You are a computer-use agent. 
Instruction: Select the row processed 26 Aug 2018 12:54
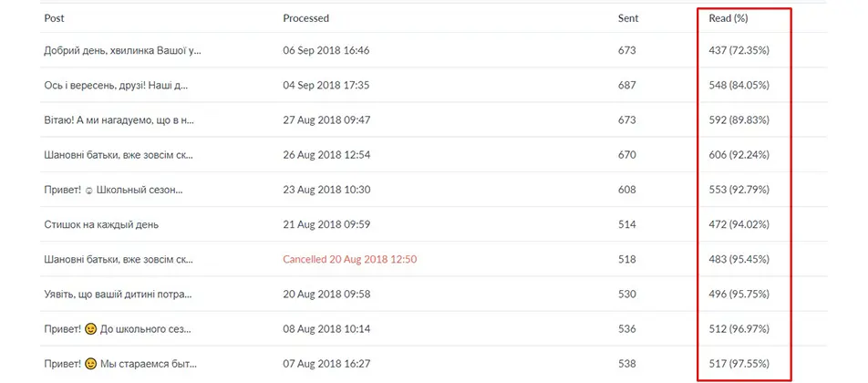tap(434, 155)
